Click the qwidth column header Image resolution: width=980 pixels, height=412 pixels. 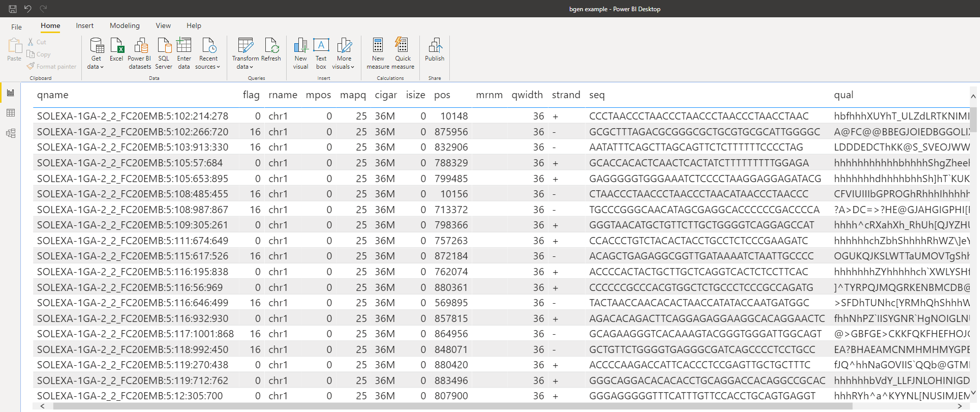527,95
